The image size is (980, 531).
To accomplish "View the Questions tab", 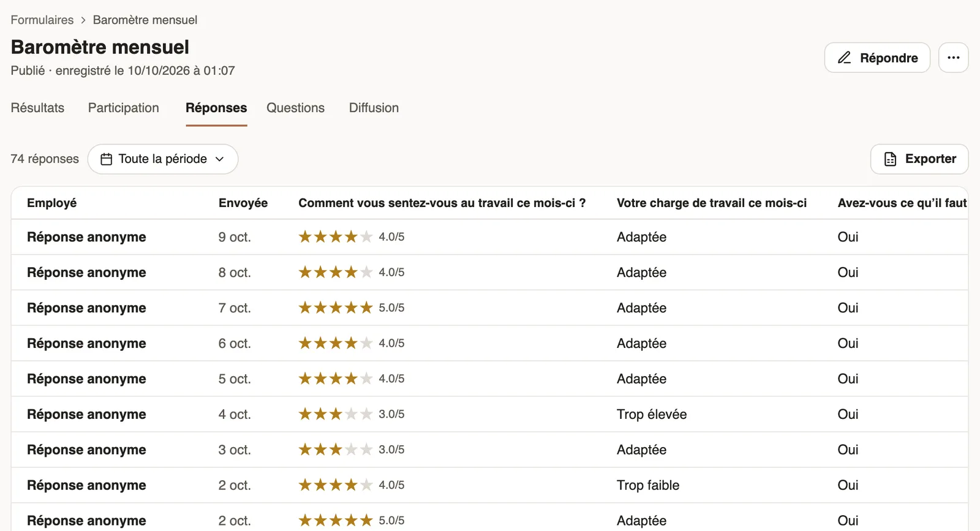I will [296, 108].
